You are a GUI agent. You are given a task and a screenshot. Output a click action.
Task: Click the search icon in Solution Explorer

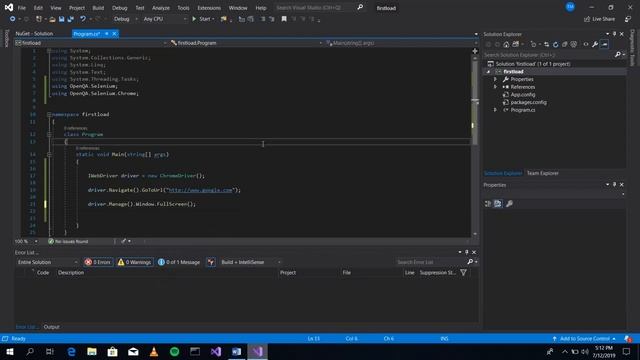click(x=618, y=54)
